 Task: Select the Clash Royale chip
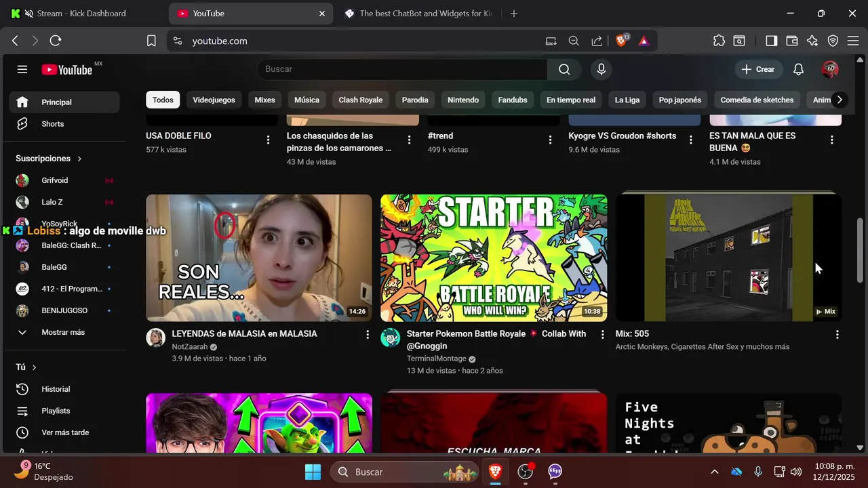click(361, 100)
